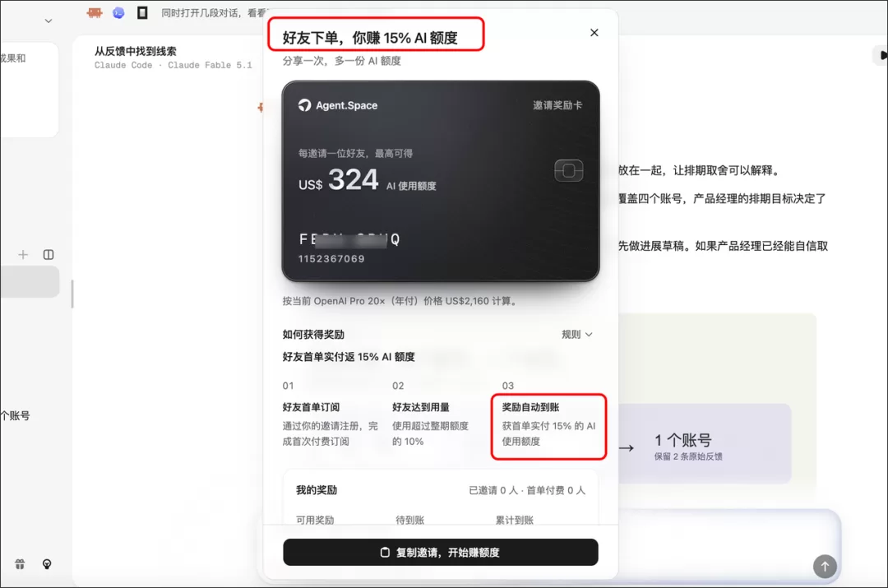
Task: Click the lightbulb icon at bottom left
Action: [x=47, y=564]
